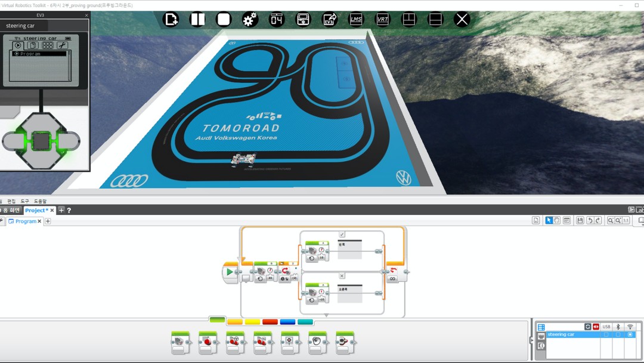
Task: Pick the Large Motor block from palette
Action: [208, 343]
